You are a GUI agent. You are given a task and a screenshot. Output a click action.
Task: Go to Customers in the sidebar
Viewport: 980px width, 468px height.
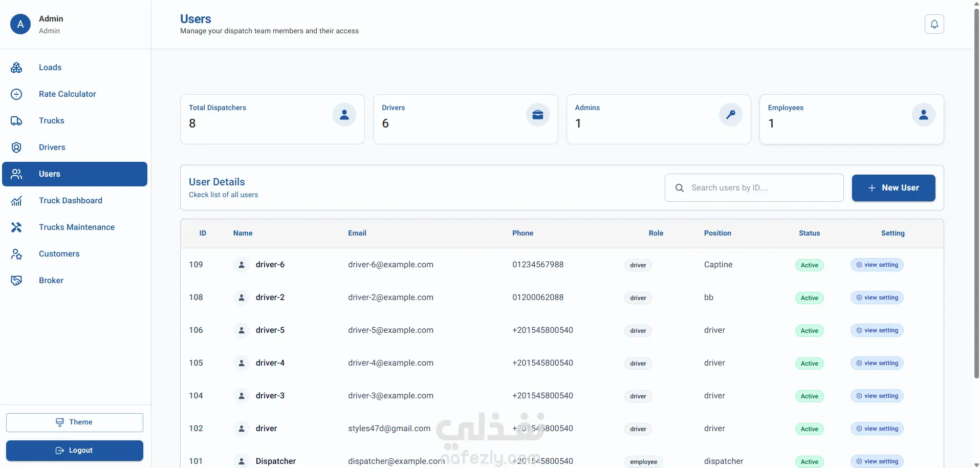click(x=75, y=254)
